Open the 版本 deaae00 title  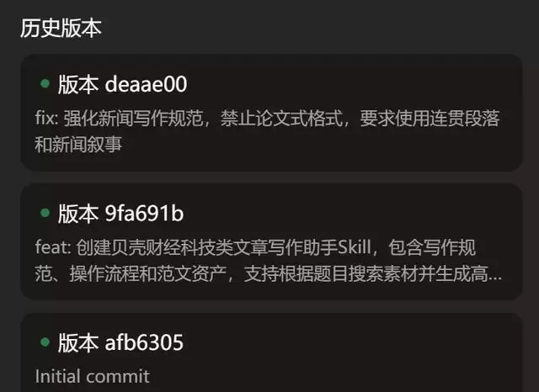[122, 84]
